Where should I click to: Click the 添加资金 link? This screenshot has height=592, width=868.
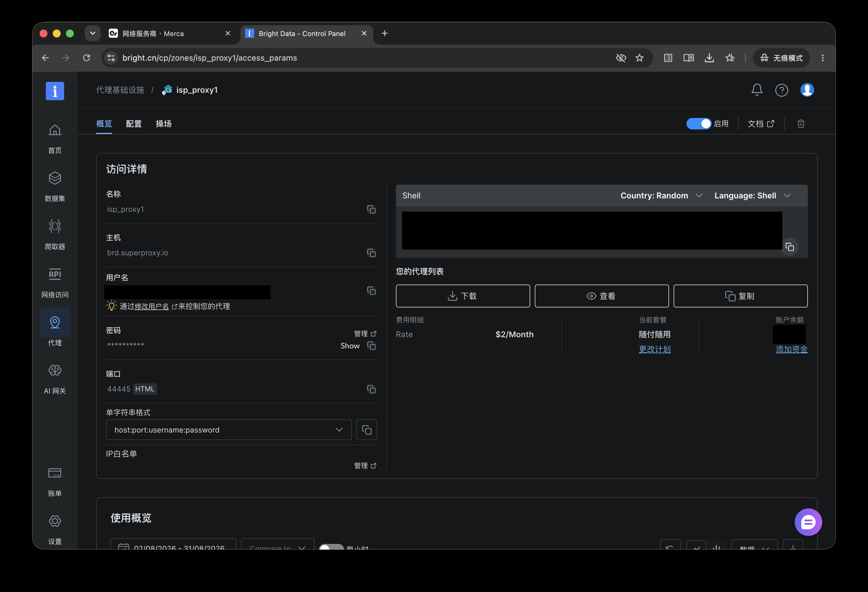792,349
